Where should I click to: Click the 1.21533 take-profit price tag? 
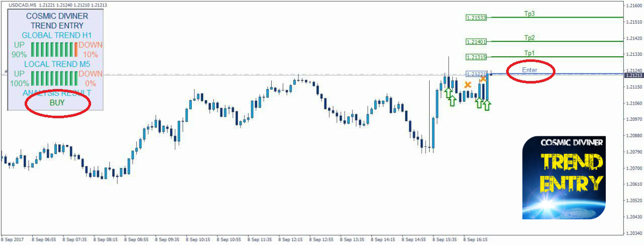476,18
